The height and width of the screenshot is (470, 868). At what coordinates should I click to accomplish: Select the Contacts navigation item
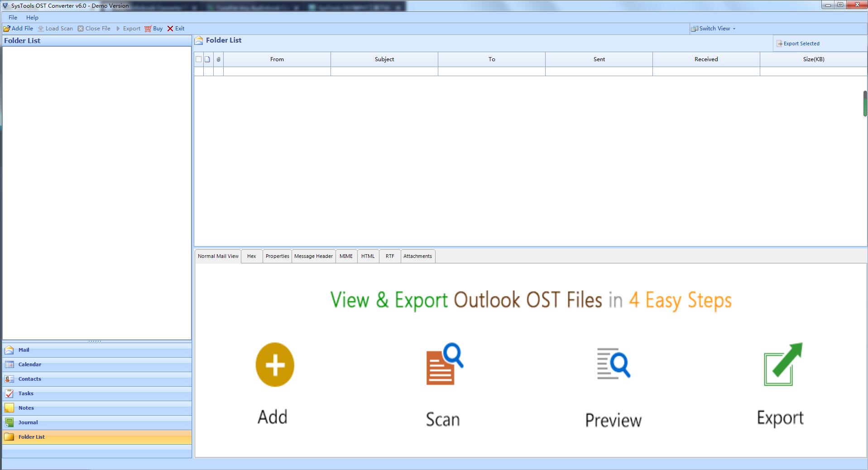click(x=97, y=379)
